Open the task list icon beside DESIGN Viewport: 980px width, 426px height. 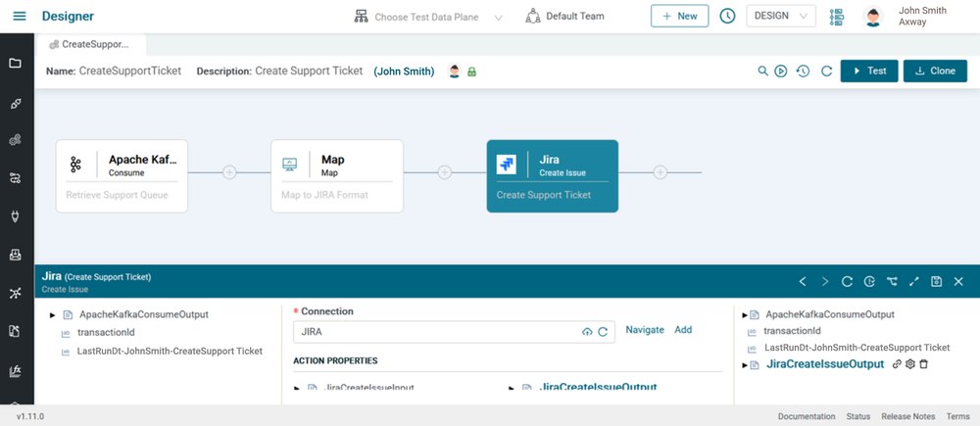pyautogui.click(x=836, y=17)
